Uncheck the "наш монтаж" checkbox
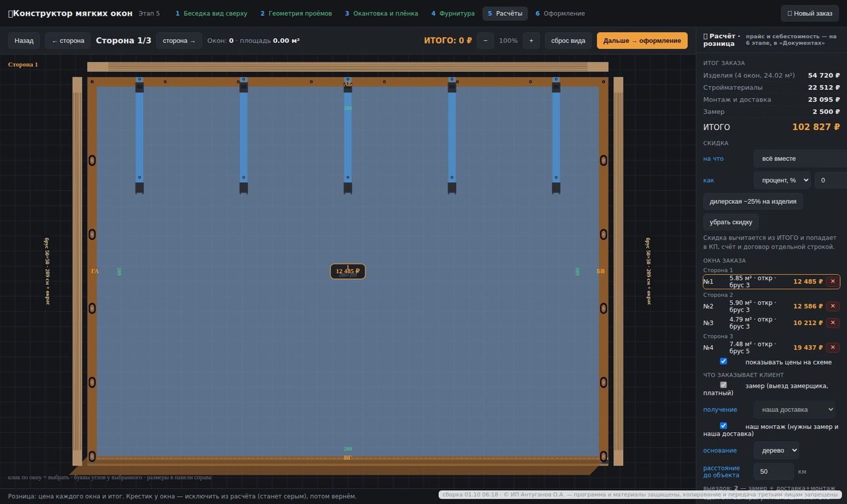 pyautogui.click(x=723, y=426)
